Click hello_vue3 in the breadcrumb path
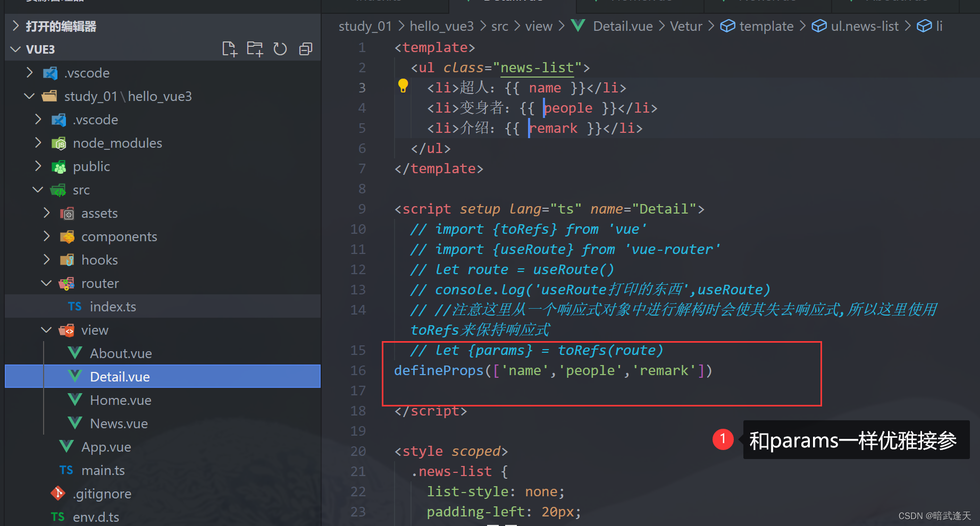The height and width of the screenshot is (526, 980). tap(441, 26)
